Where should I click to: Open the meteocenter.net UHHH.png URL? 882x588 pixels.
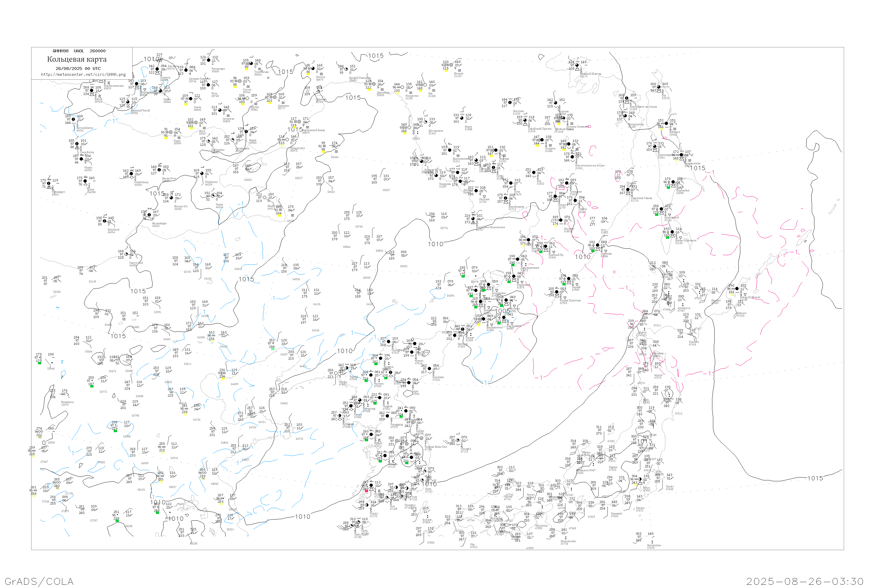83,75
